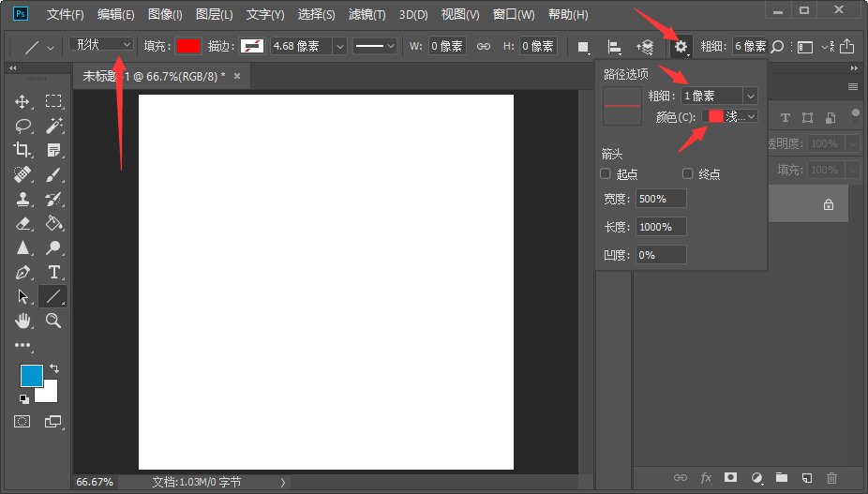Image resolution: width=868 pixels, height=494 pixels.
Task: Open the path arrangement stack icon
Action: pos(645,47)
